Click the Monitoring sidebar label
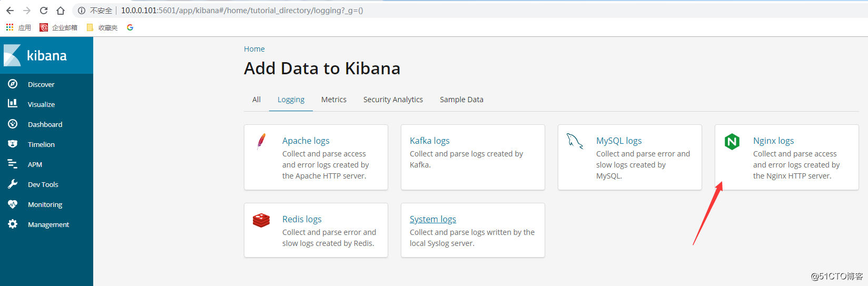 pos(45,204)
